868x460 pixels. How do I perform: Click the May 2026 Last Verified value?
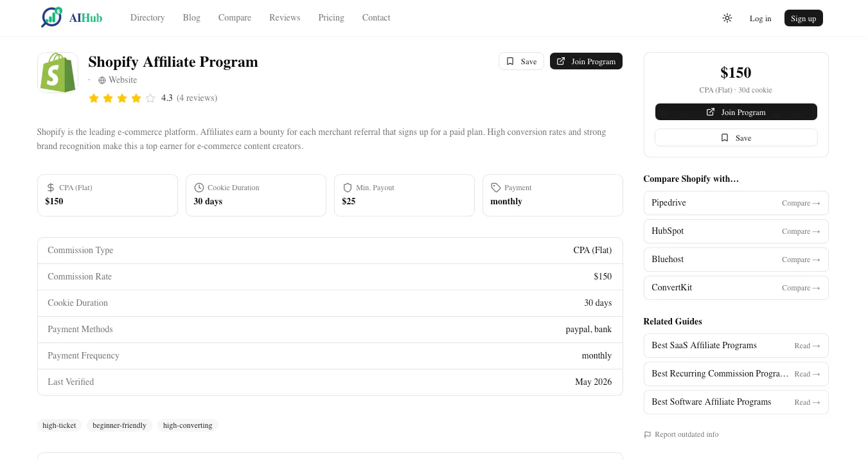click(x=594, y=382)
